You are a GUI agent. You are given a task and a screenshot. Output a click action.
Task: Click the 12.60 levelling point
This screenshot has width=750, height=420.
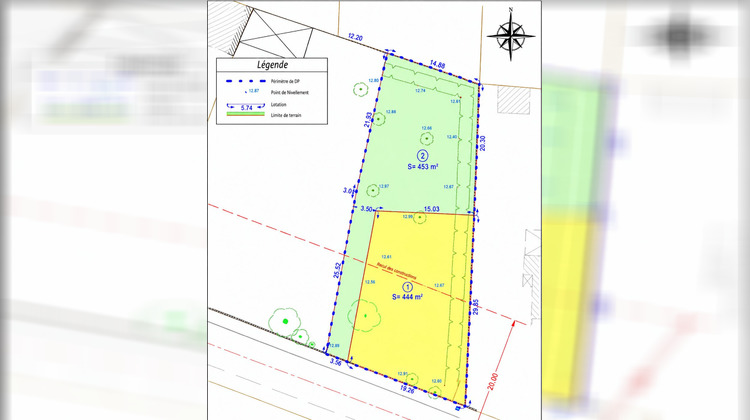pos(437,381)
